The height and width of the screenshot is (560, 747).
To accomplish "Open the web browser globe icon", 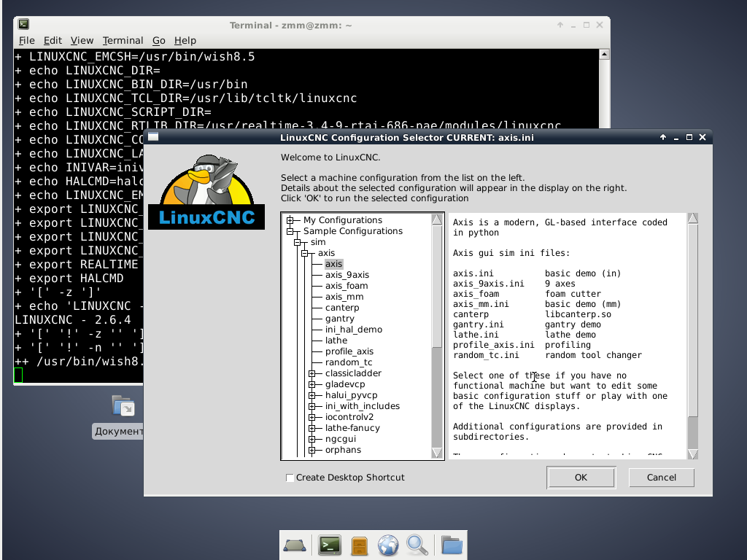I will [x=388, y=545].
